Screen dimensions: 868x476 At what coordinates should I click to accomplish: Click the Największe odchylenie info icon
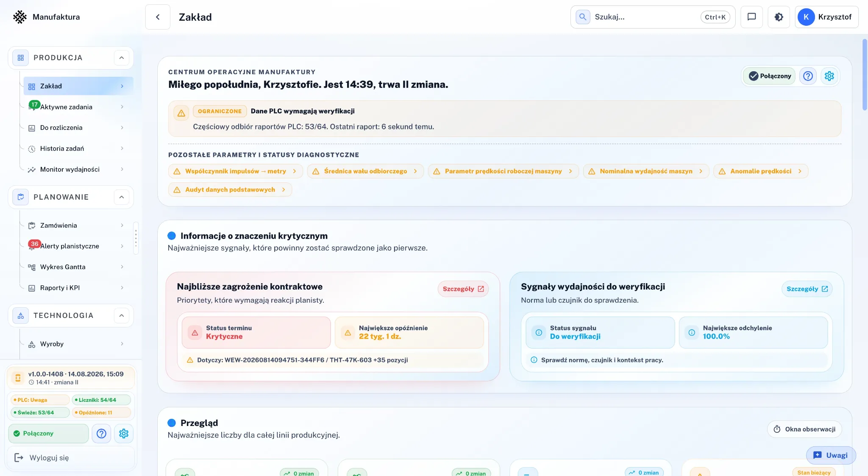pos(692,333)
